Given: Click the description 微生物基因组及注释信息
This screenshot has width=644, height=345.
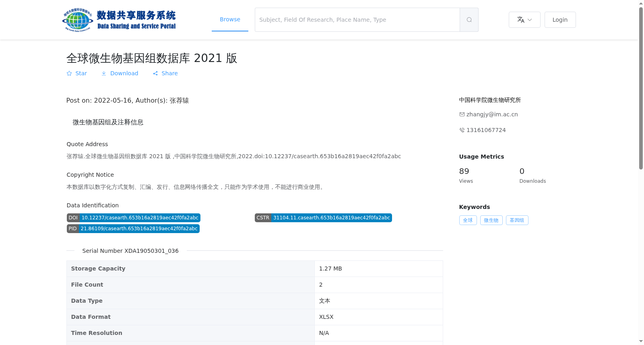Looking at the screenshot, I should 108,122.
